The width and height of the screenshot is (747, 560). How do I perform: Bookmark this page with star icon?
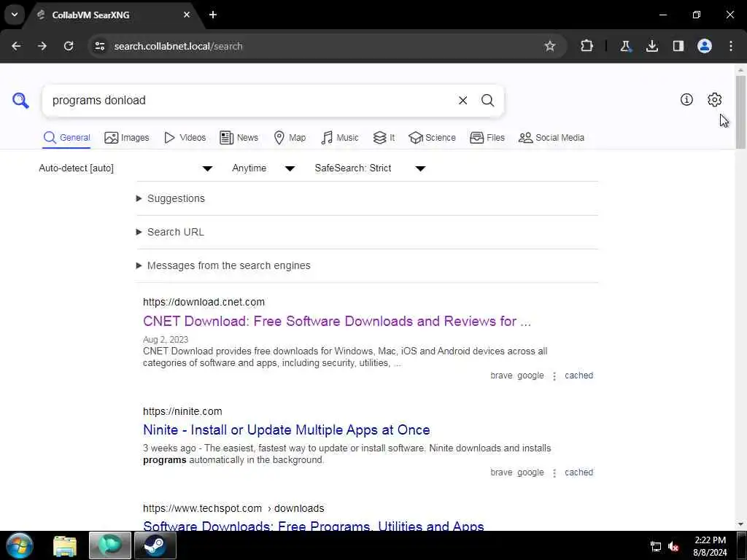pos(550,46)
